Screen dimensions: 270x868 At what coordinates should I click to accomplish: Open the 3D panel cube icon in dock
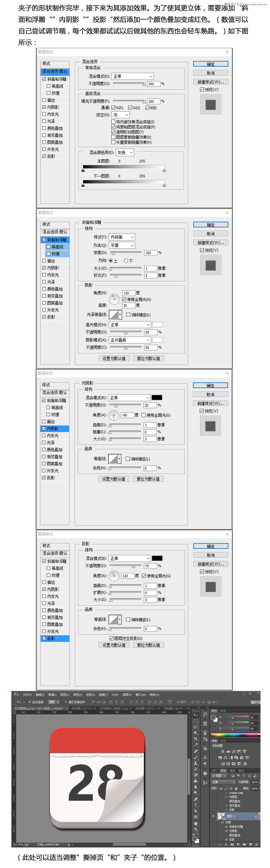(205, 774)
